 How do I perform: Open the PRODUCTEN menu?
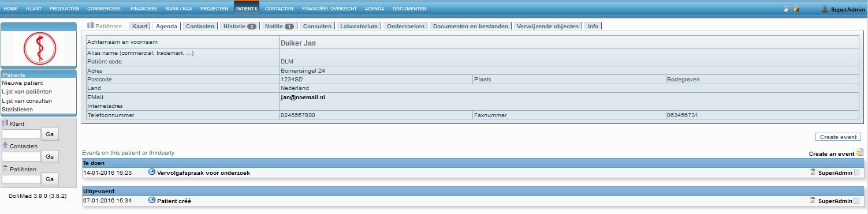[64, 9]
